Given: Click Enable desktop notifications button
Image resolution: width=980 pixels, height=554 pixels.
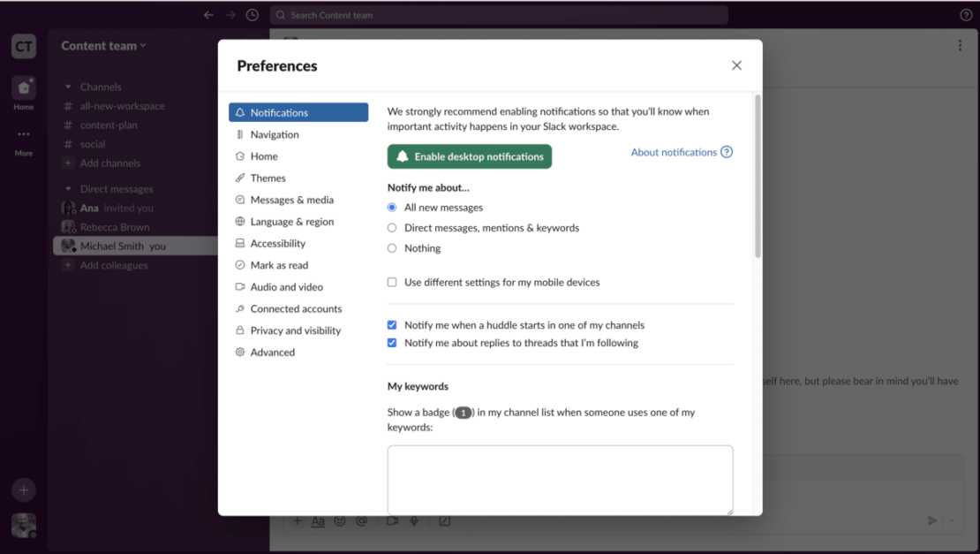Looking at the screenshot, I should pos(470,156).
